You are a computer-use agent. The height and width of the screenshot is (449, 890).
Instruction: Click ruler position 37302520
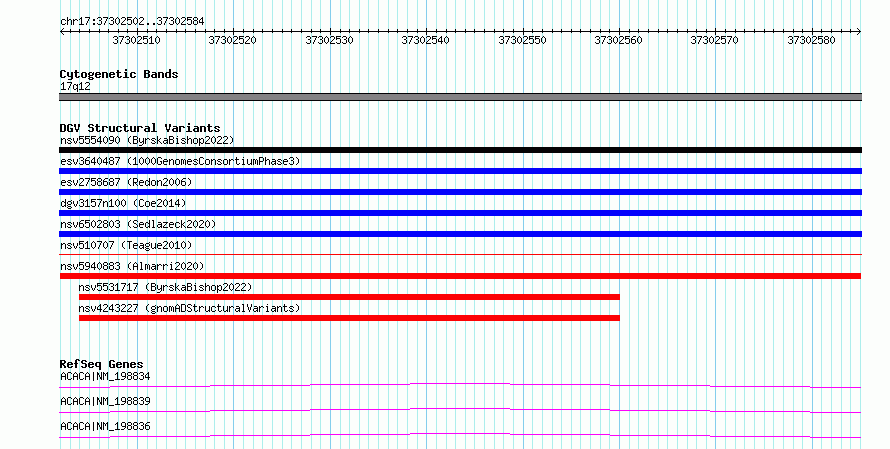click(x=232, y=40)
